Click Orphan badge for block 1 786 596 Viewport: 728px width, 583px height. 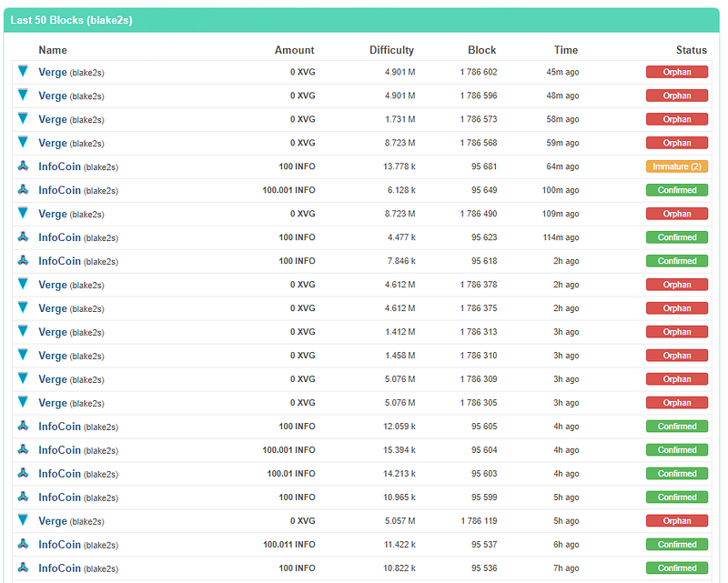click(x=677, y=95)
